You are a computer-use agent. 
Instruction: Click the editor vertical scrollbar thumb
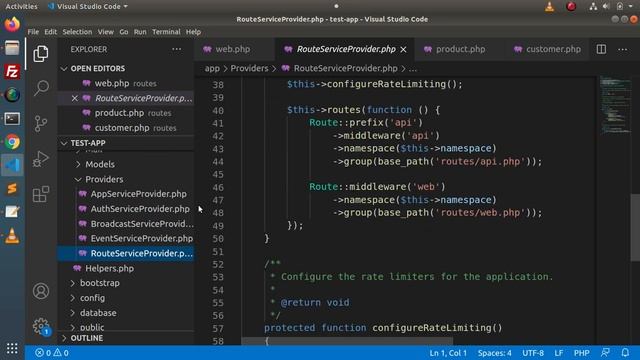(x=635, y=227)
